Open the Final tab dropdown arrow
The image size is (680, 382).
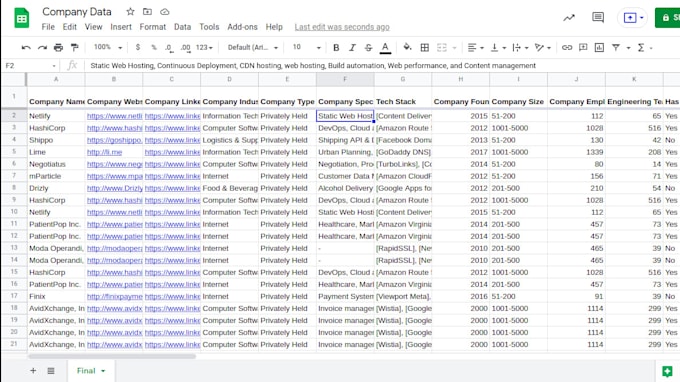click(103, 371)
